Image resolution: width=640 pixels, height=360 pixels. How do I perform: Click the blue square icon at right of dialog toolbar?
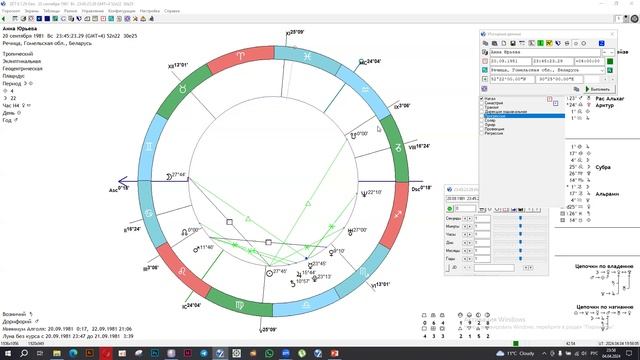602,43
